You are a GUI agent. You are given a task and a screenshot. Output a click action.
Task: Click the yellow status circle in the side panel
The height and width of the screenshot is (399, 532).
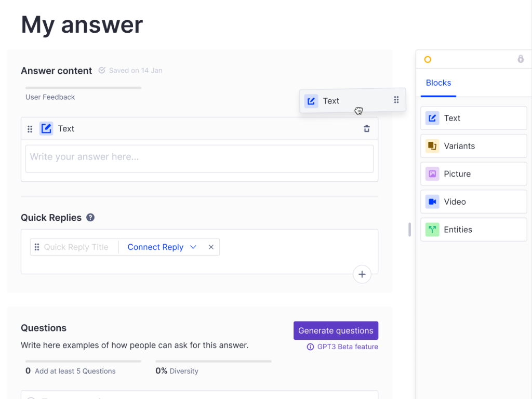click(x=428, y=60)
